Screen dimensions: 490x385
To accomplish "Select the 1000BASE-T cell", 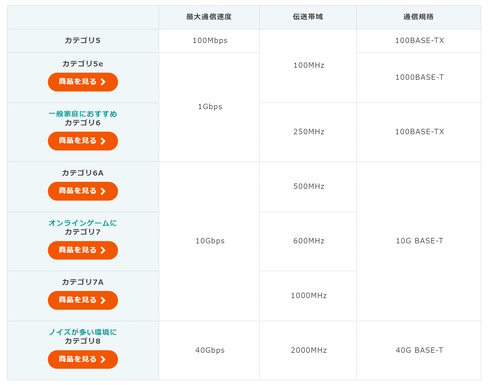I will 419,77.
